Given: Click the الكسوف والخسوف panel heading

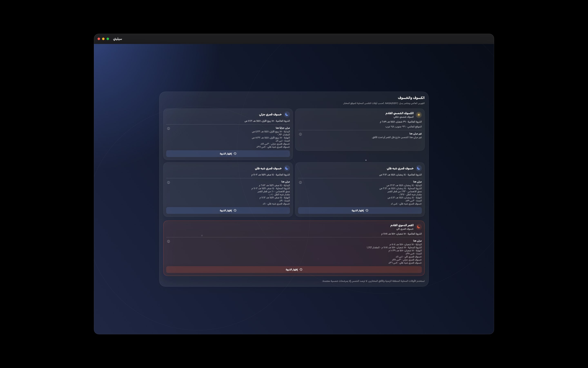Looking at the screenshot, I should coord(411,98).
